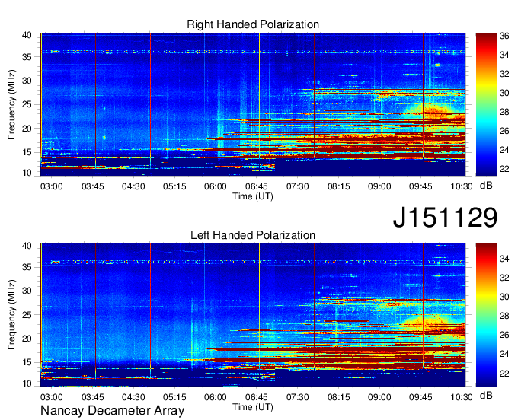Click the top plot's Frequency (MHz) axis label

coord(11,104)
